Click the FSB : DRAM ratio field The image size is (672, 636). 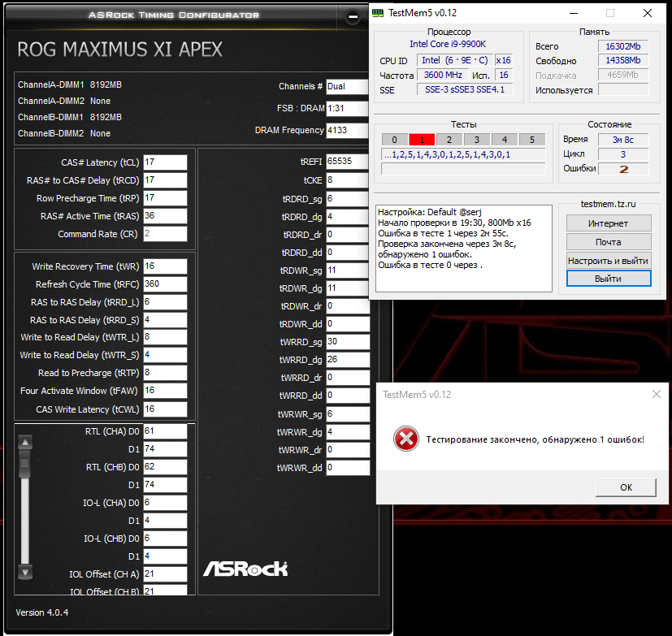coord(347,108)
